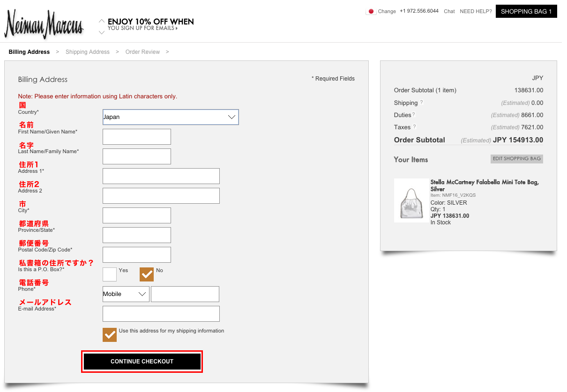
Task: Select the Province/State input field
Action: tap(137, 235)
